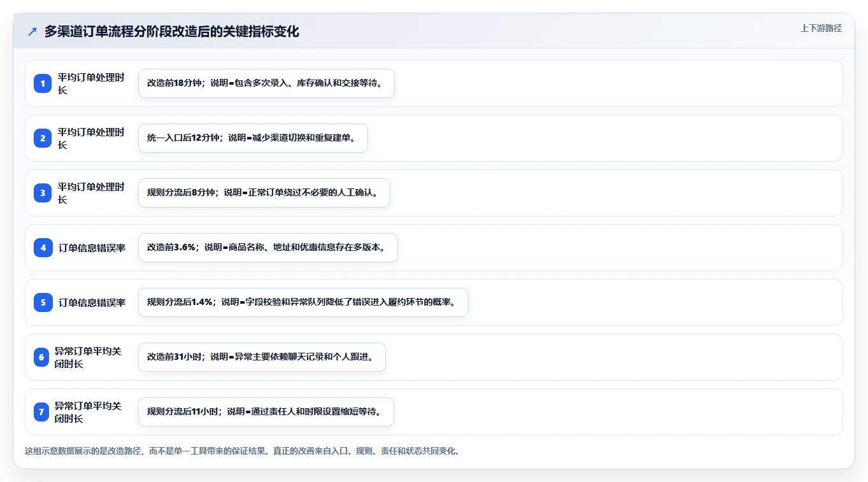This screenshot has height=482, width=868.
Task: Click the 上下游路径 label at top right
Action: point(821,28)
